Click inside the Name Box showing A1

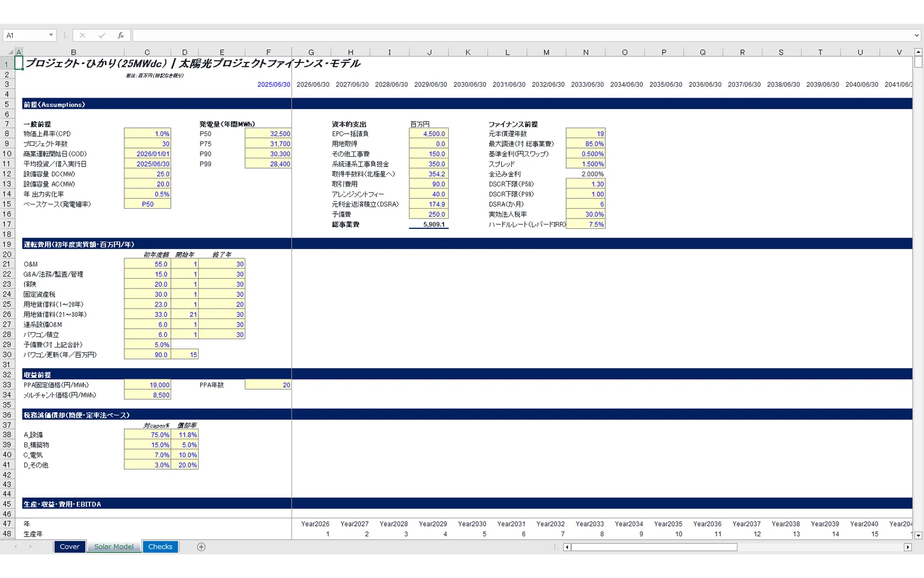click(x=25, y=36)
